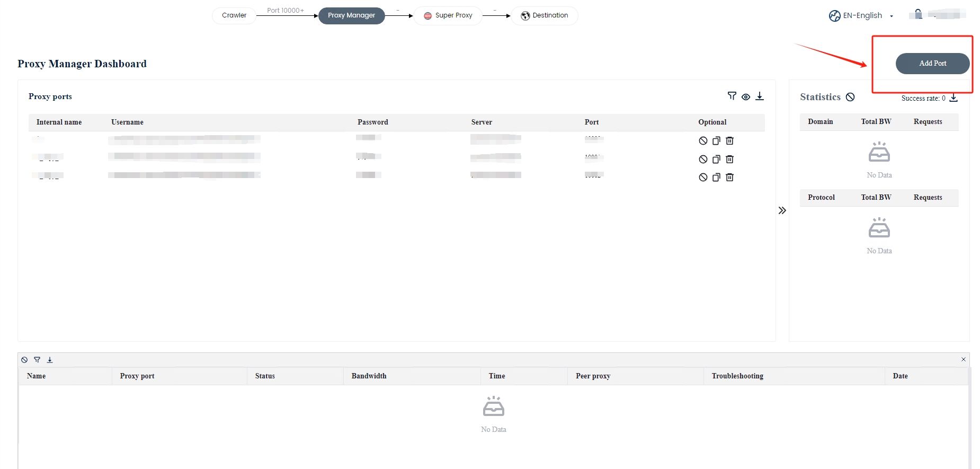Duplicate the second proxy port entry
Screen dimensions: 980x469
point(716,160)
